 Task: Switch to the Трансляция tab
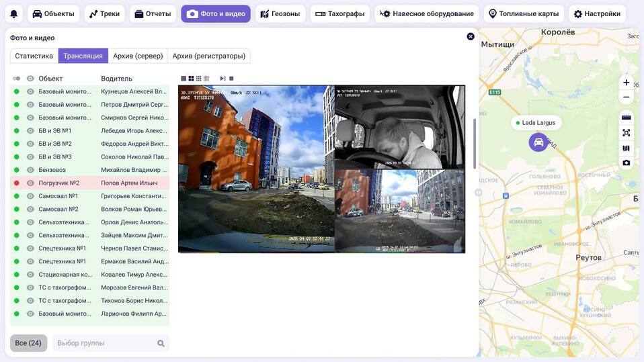pos(83,56)
